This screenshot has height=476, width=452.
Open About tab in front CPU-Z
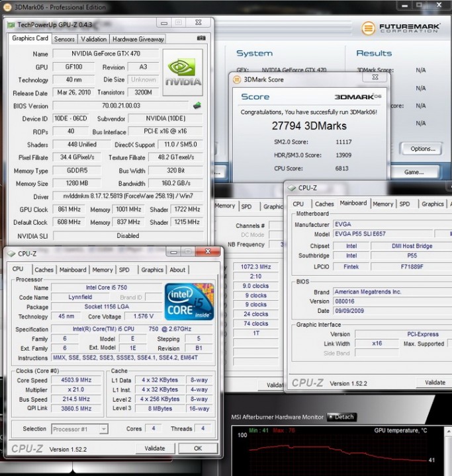coord(177,270)
